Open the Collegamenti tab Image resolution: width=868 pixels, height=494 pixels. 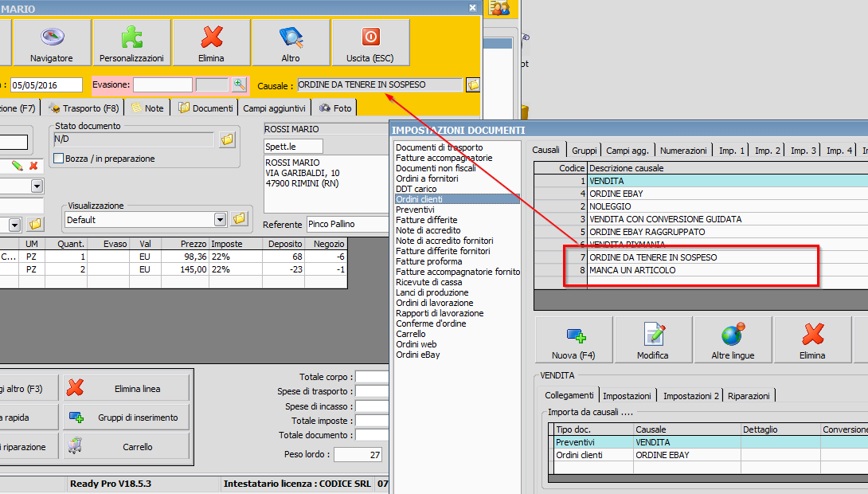[569, 395]
